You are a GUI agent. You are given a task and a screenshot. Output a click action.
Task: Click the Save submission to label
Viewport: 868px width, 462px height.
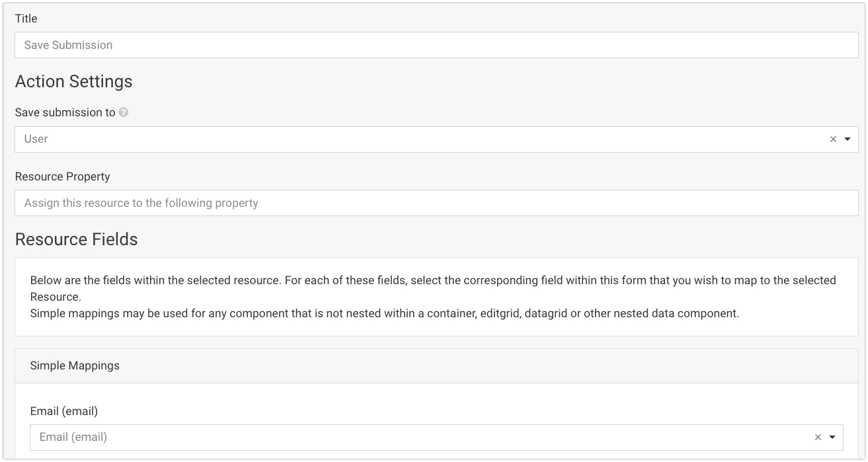(65, 113)
